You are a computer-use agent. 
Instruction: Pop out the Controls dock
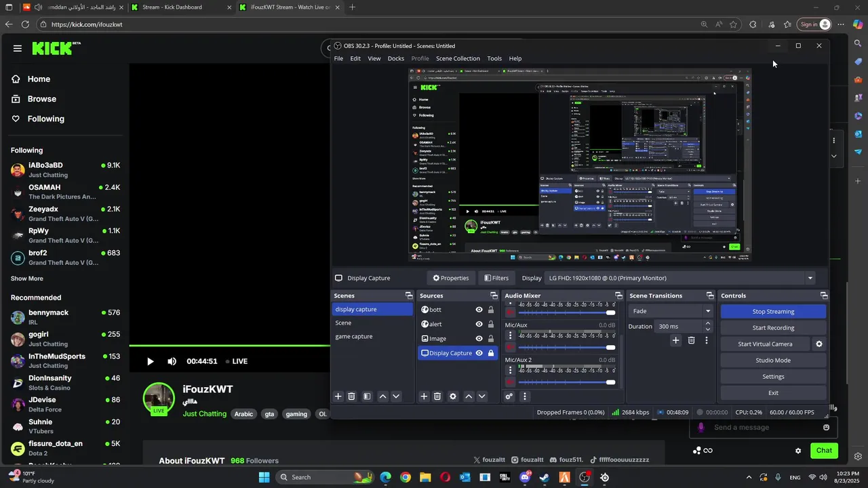824,296
